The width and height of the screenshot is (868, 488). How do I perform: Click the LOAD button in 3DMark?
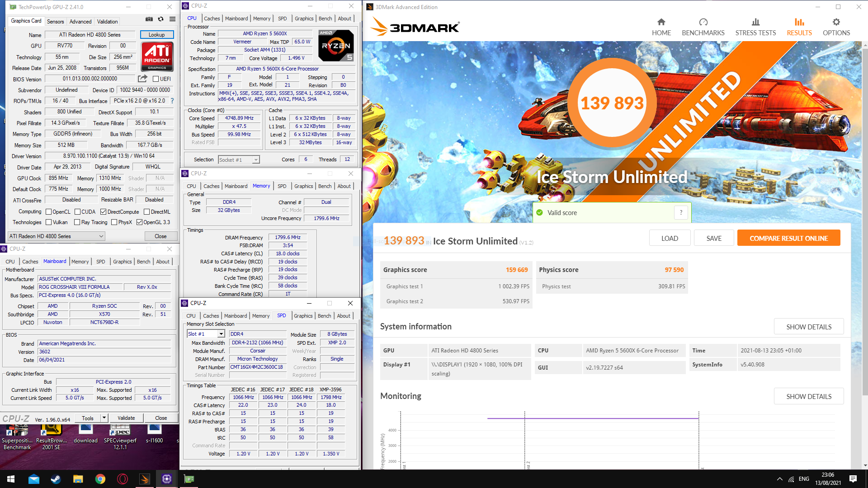670,238
